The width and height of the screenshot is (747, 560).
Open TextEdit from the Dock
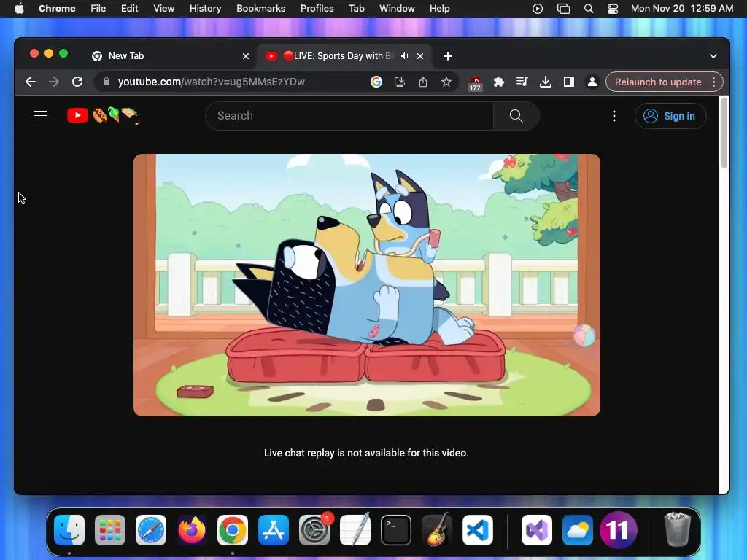355,530
